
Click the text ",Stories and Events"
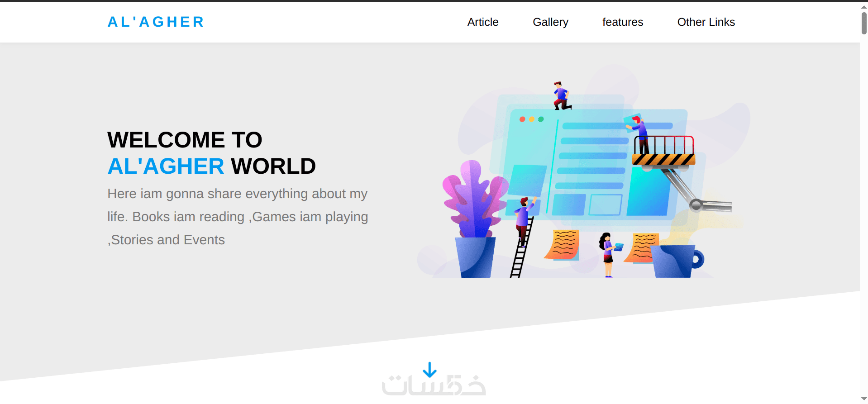[166, 240]
